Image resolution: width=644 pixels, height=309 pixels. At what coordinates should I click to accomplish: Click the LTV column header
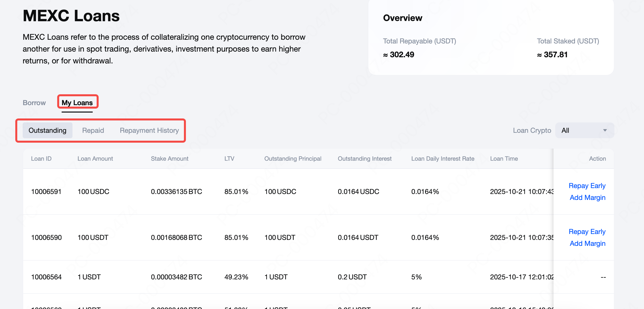click(229, 159)
